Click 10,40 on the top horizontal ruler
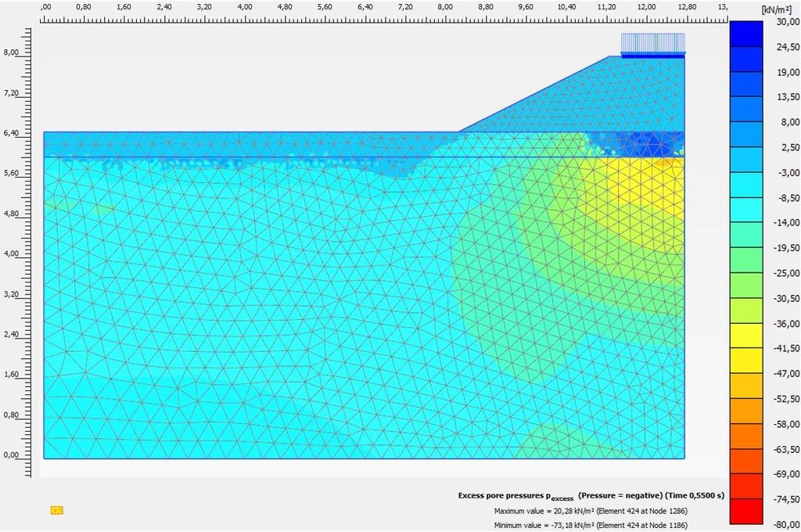 (x=566, y=7)
